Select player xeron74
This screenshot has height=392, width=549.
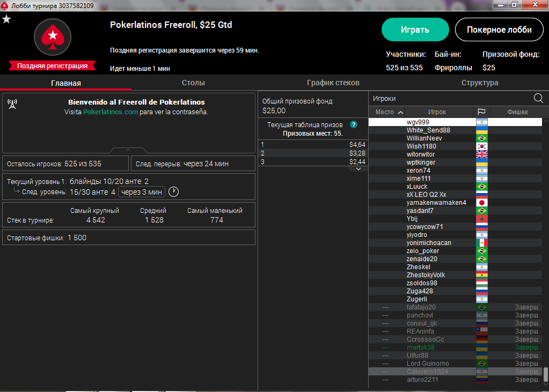pyautogui.click(x=456, y=171)
